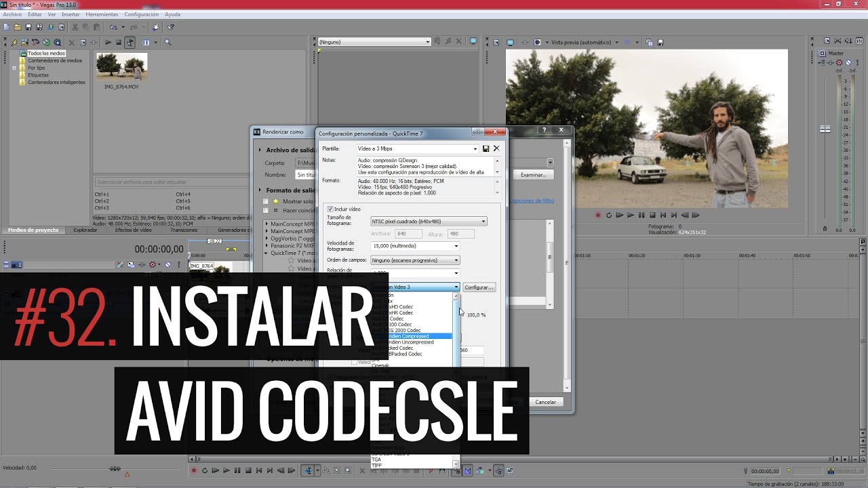
Task: Open the (Ninguno) dropdown in trimmer window
Action: [374, 42]
